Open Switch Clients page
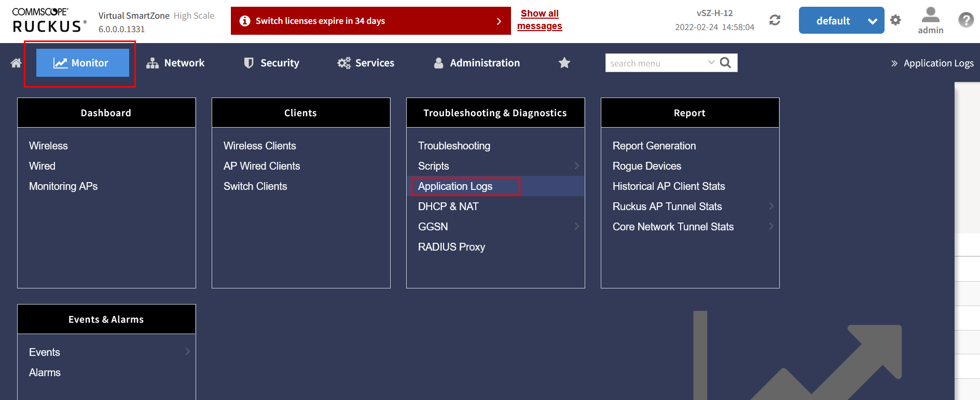This screenshot has height=400, width=980. point(255,186)
